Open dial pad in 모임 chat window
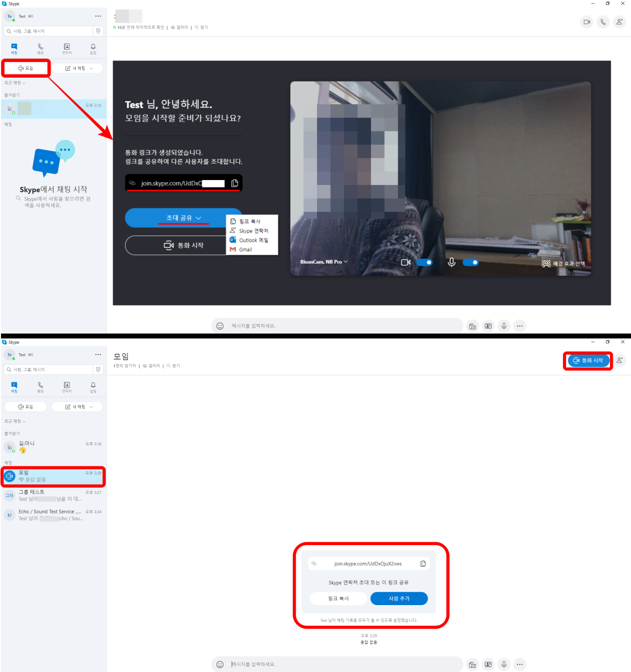The width and height of the screenshot is (631, 672). click(x=98, y=369)
